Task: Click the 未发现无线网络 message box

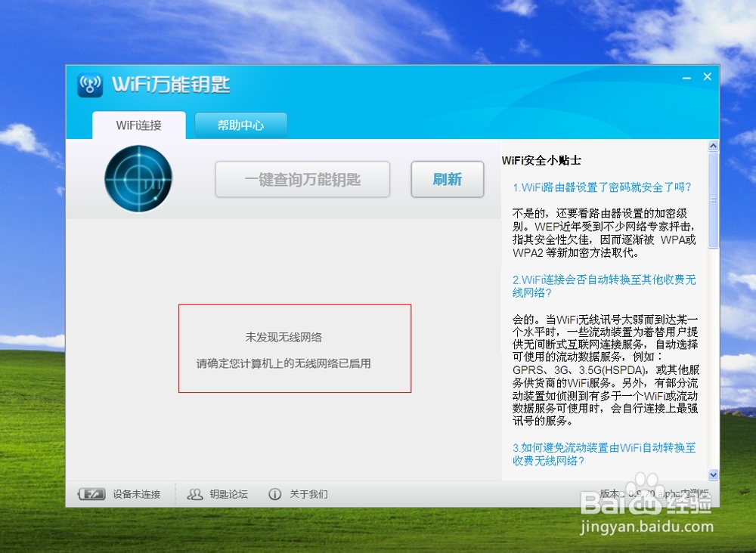Action: [294, 348]
